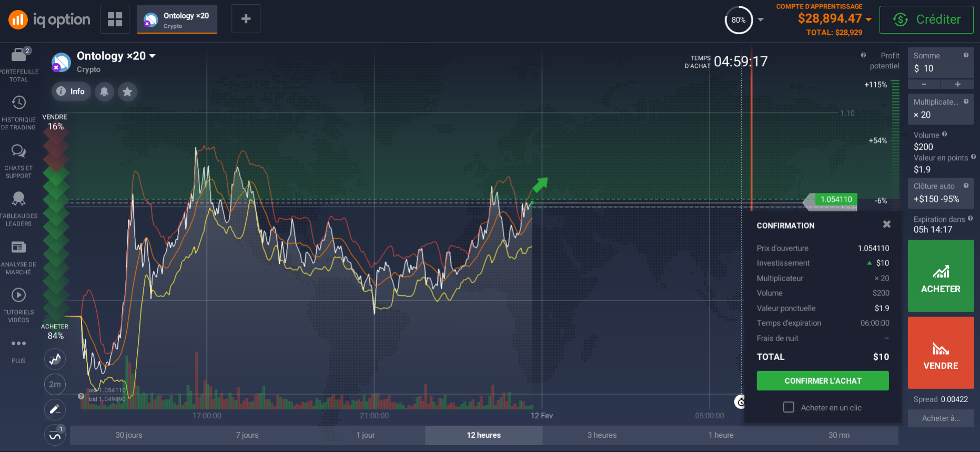Add a new asset tab with plus
Image resolution: width=980 pixels, height=452 pixels.
[x=246, y=19]
